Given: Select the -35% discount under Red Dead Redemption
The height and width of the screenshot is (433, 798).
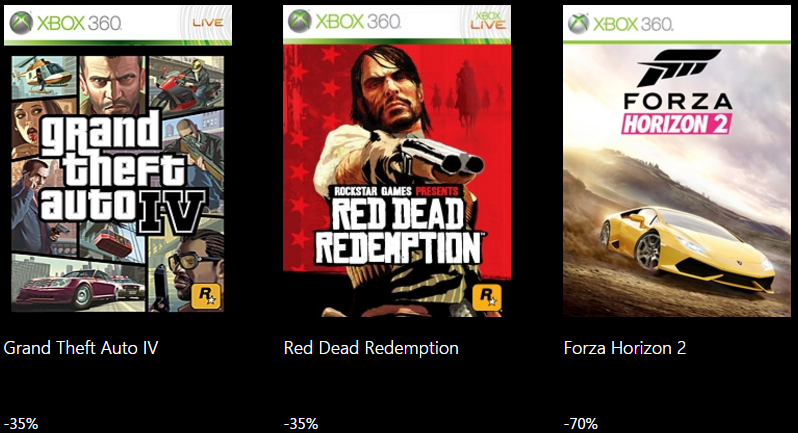Looking at the screenshot, I should click(301, 423).
